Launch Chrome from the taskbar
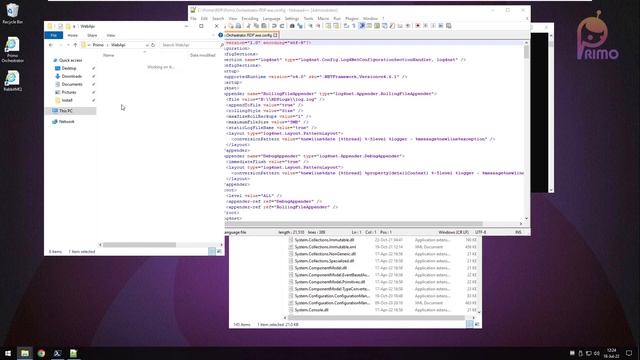This screenshot has height=360, width=640. (41, 353)
